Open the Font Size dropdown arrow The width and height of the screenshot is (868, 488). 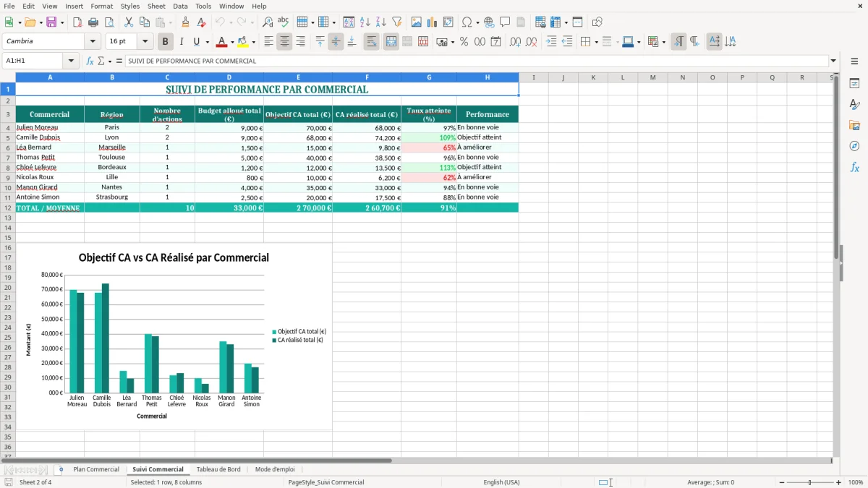click(x=145, y=42)
